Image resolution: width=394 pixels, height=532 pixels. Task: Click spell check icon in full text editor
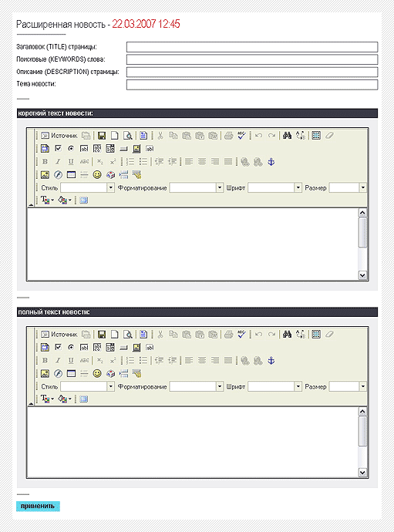click(241, 334)
